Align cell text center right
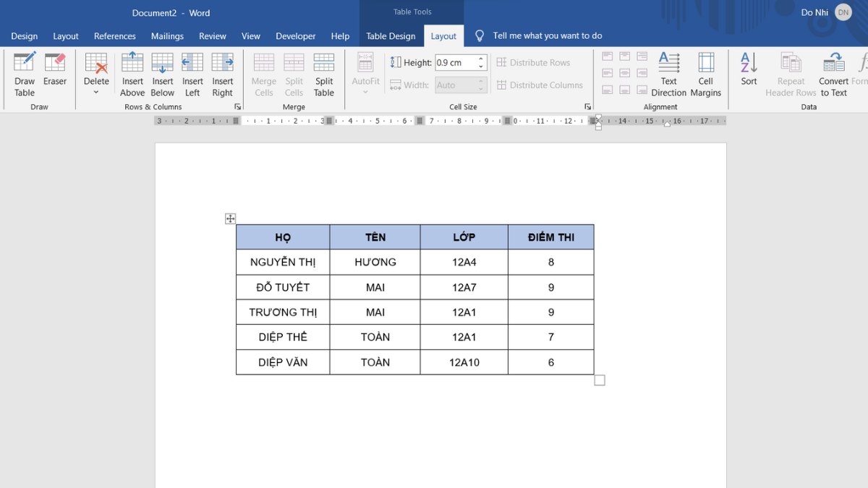The width and height of the screenshot is (868, 488). point(642,73)
